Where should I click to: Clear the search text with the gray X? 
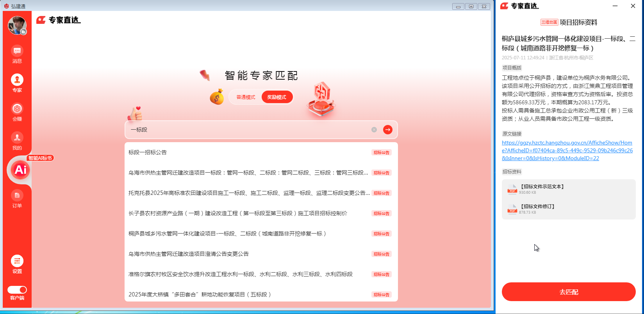[x=374, y=130]
